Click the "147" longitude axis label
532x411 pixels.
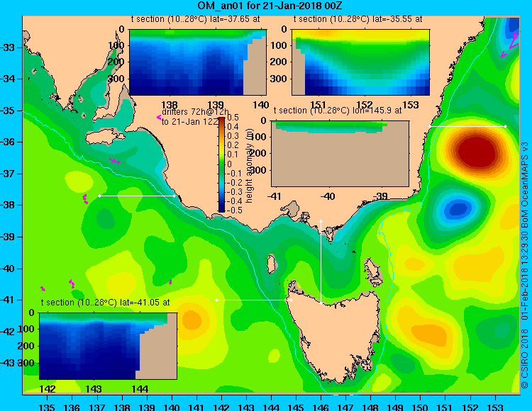click(345, 407)
